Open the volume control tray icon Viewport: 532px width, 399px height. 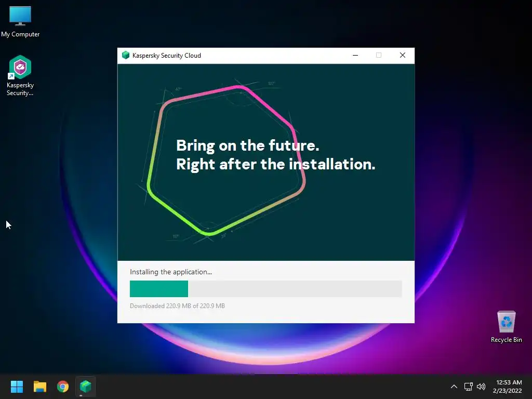pyautogui.click(x=481, y=387)
